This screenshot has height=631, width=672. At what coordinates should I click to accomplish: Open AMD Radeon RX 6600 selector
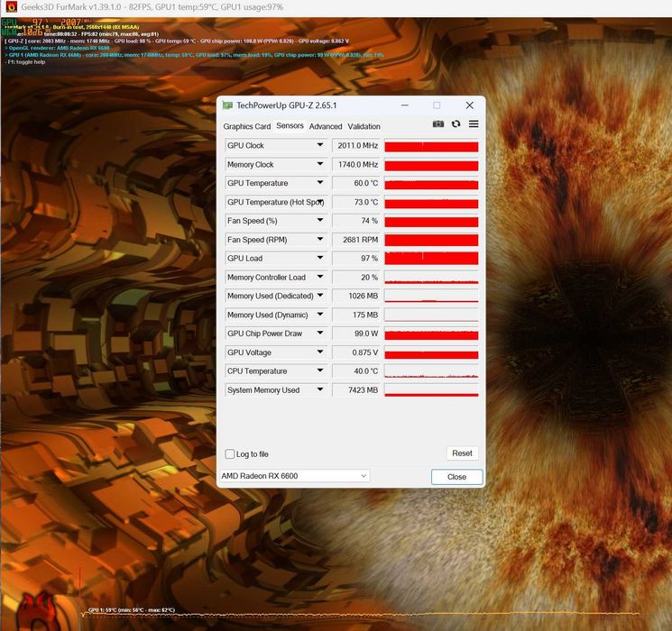click(x=294, y=476)
